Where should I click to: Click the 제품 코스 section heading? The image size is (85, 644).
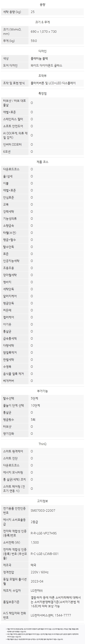pos(42,162)
